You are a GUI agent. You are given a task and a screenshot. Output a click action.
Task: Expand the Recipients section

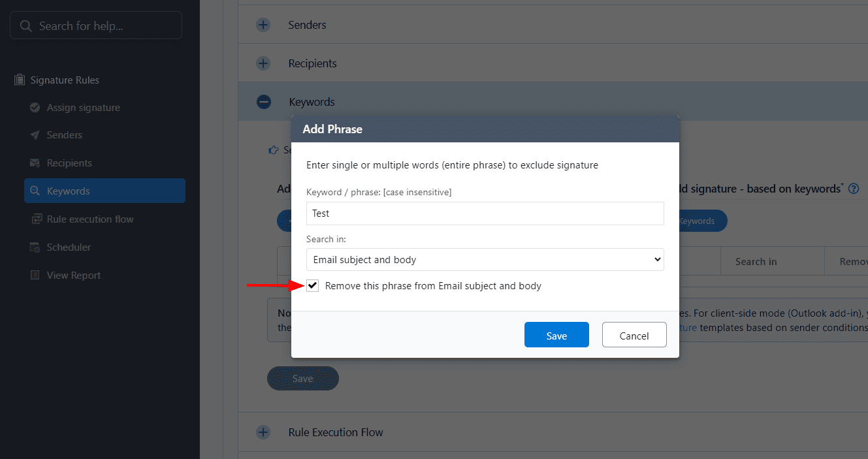pyautogui.click(x=263, y=63)
